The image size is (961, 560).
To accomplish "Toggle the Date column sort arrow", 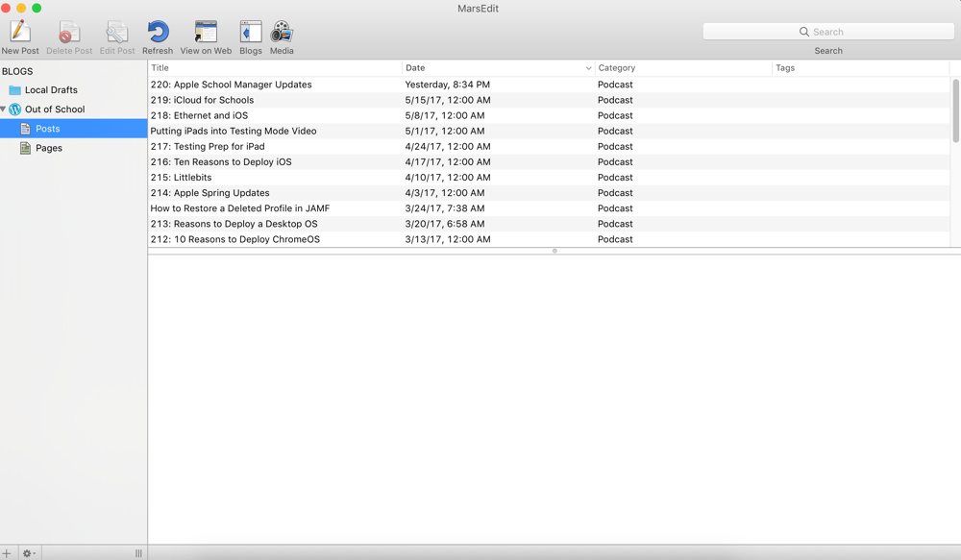I will [x=588, y=68].
